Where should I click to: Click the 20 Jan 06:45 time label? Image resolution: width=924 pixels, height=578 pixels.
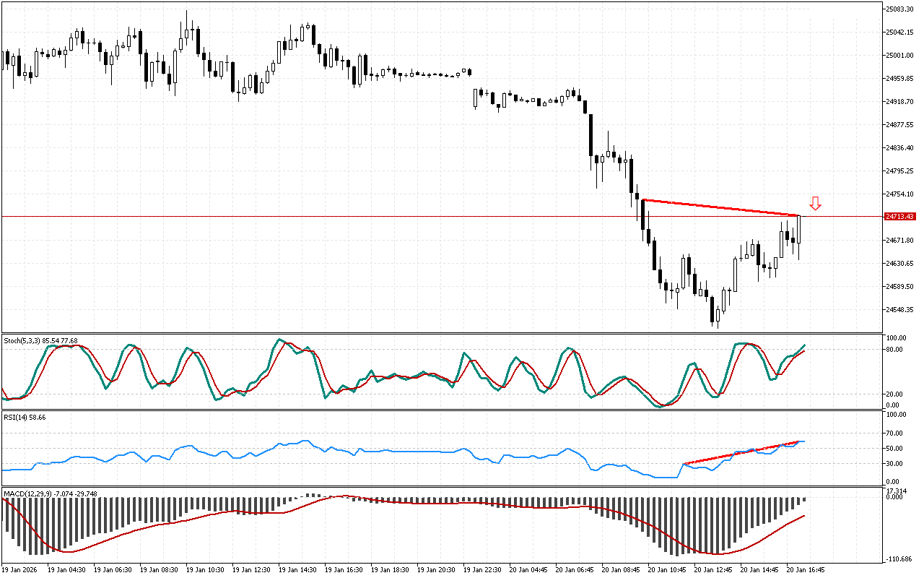coord(575,569)
